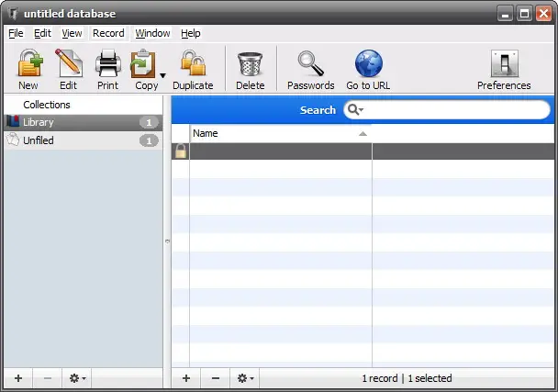Print records using the printer icon

(x=107, y=70)
